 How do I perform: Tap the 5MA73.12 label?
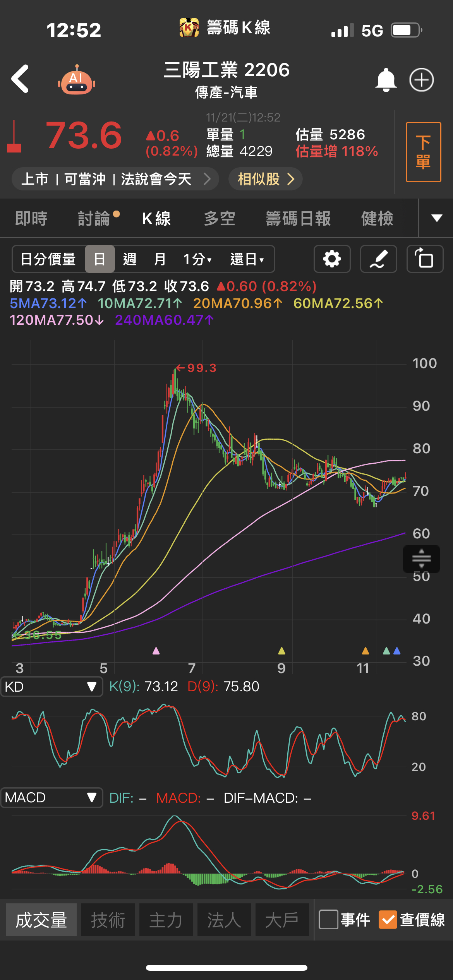[x=48, y=303]
